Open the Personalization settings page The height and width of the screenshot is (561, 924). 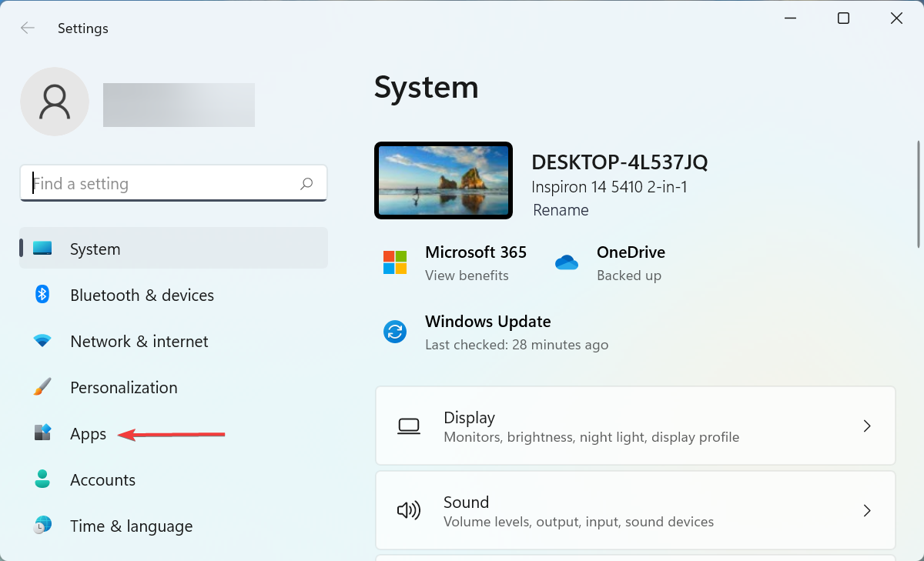[123, 387]
